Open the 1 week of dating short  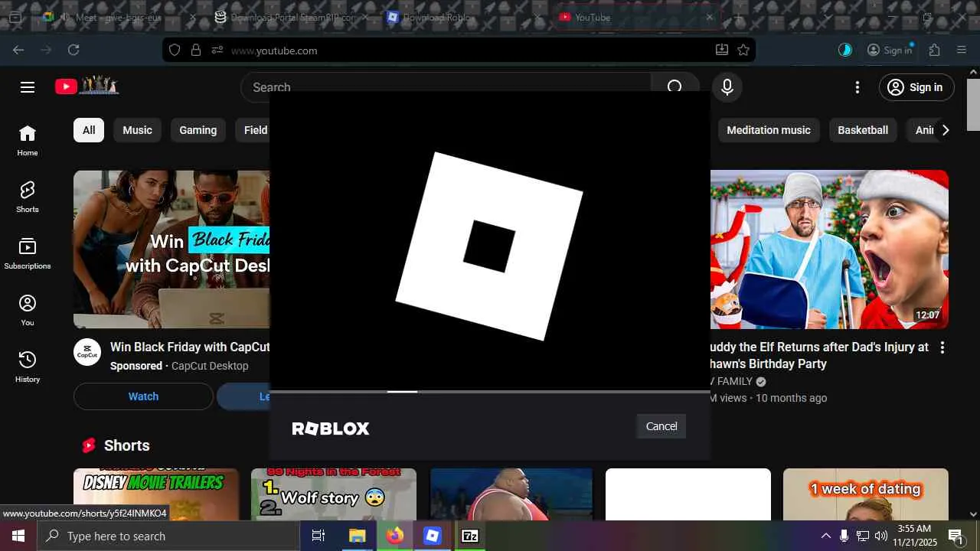pos(866,494)
